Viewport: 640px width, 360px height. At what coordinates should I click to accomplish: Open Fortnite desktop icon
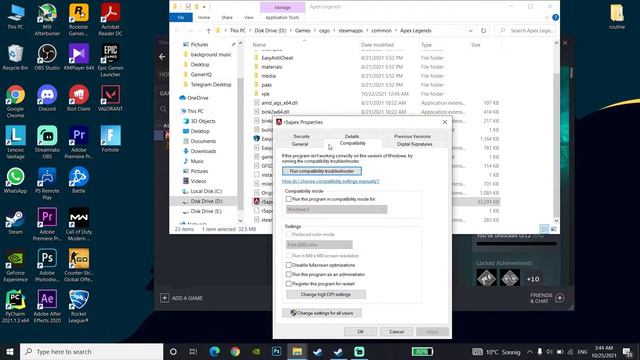click(x=110, y=139)
